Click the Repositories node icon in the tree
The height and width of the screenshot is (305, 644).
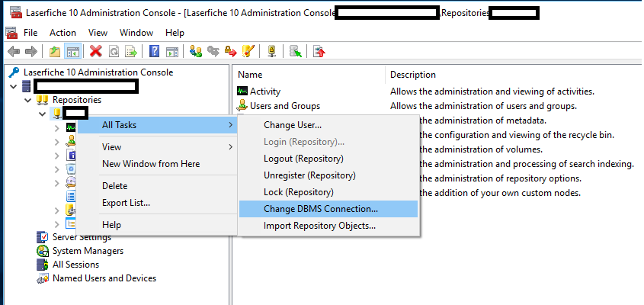[x=43, y=100]
